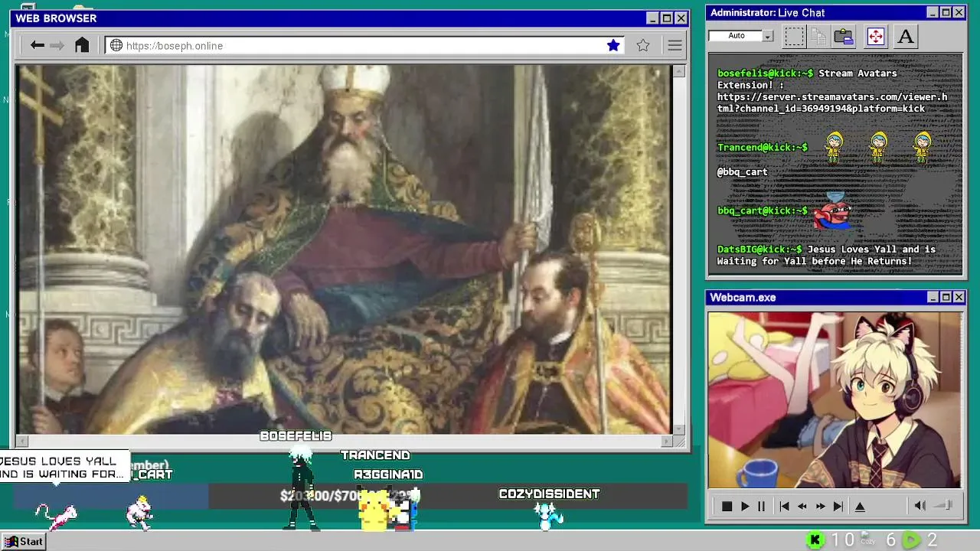Click the globe icon in address bar
Image resolution: width=980 pixels, height=551 pixels.
tap(116, 46)
